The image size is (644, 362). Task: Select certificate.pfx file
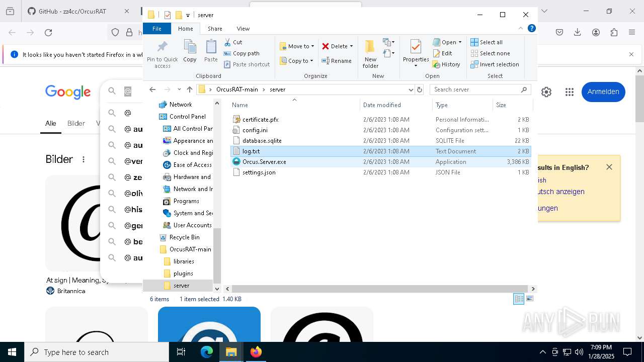pos(260,120)
